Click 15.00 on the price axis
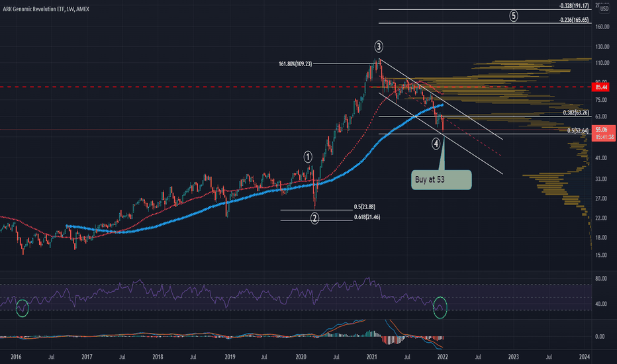 coord(601,255)
